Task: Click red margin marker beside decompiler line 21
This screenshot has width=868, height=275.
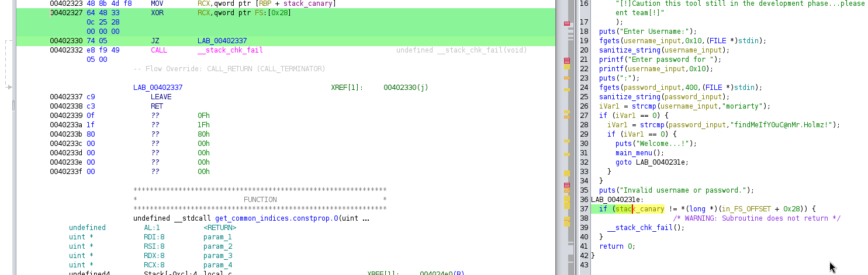Action: (x=566, y=61)
